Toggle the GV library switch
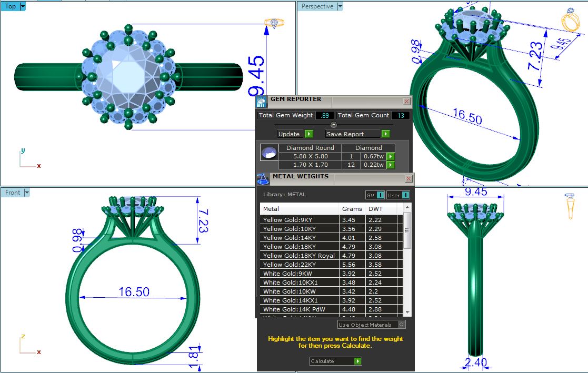 point(380,195)
